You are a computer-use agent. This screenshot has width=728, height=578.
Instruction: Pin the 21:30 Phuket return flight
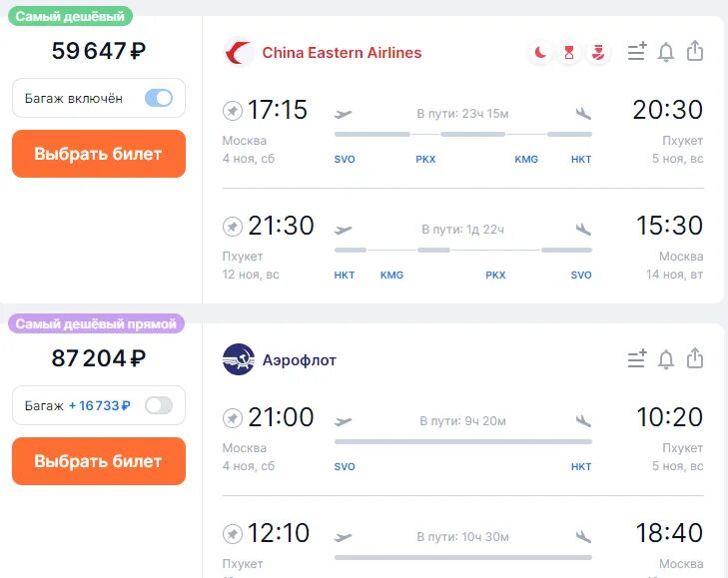[233, 227]
